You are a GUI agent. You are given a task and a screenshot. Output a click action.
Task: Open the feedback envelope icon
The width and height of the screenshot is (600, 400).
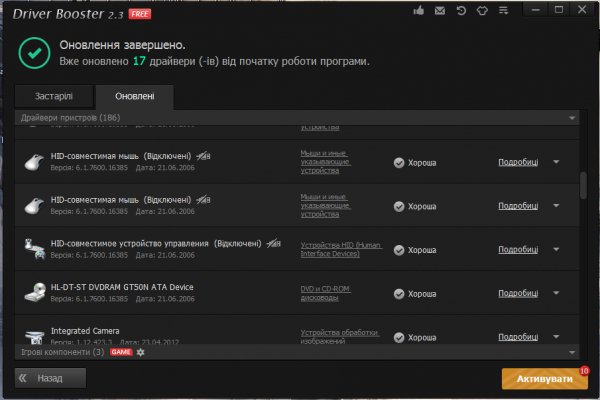pyautogui.click(x=440, y=11)
